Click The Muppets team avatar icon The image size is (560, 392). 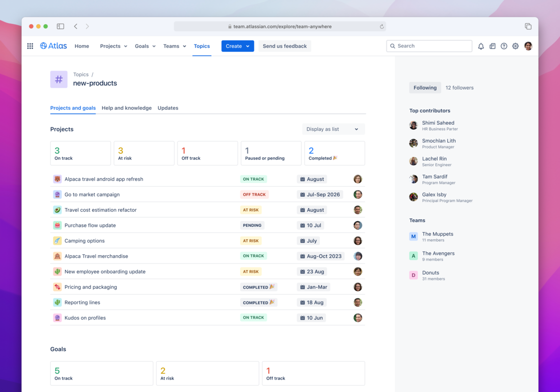[413, 236]
